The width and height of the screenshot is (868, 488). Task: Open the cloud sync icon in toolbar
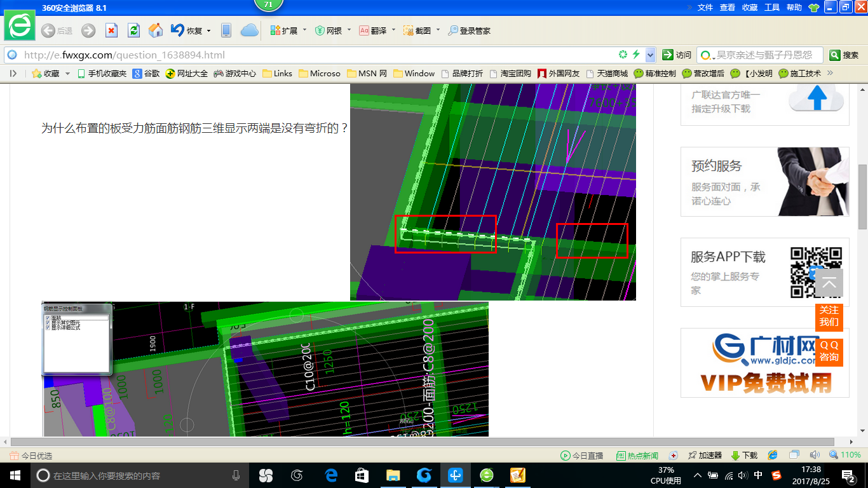coord(250,30)
